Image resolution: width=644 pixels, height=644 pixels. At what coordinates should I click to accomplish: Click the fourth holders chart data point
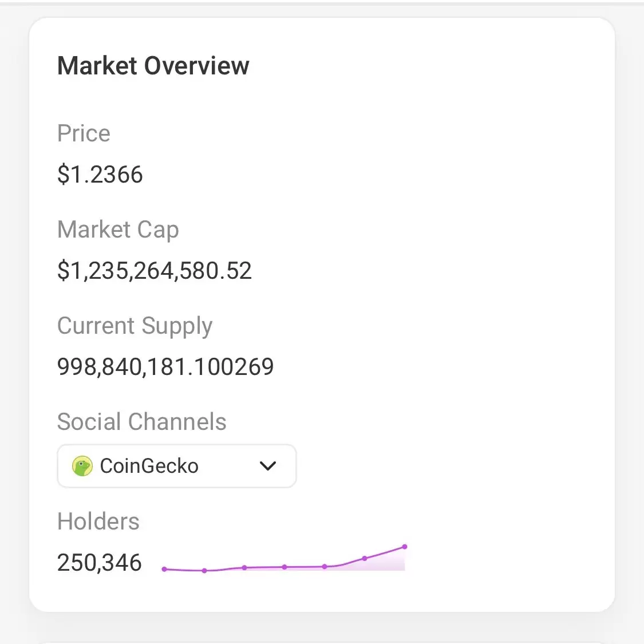tap(284, 567)
